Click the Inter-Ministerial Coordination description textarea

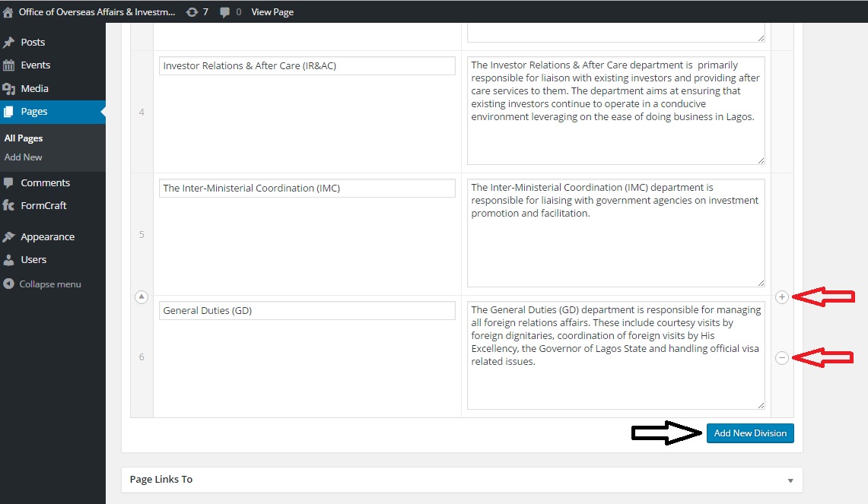point(615,232)
